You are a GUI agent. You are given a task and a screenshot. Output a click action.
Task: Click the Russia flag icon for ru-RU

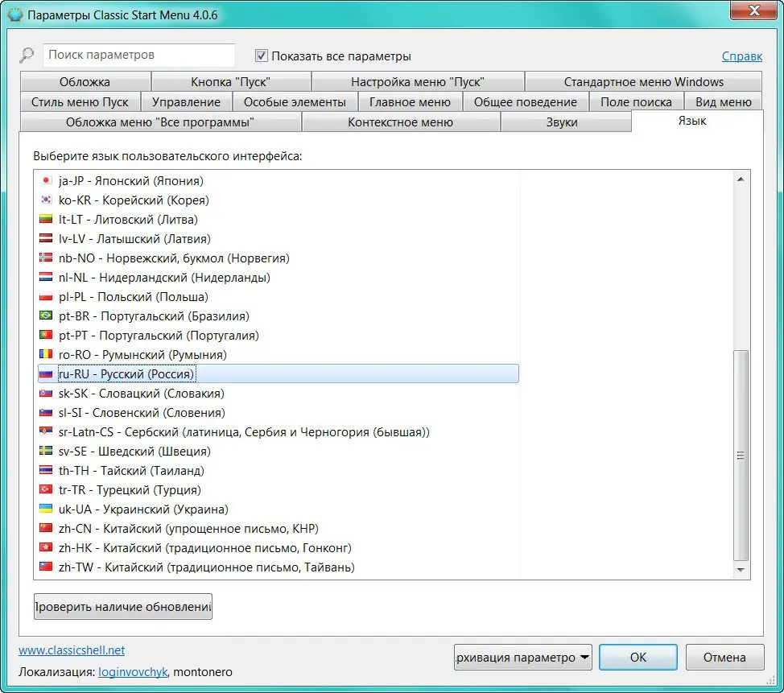point(46,374)
